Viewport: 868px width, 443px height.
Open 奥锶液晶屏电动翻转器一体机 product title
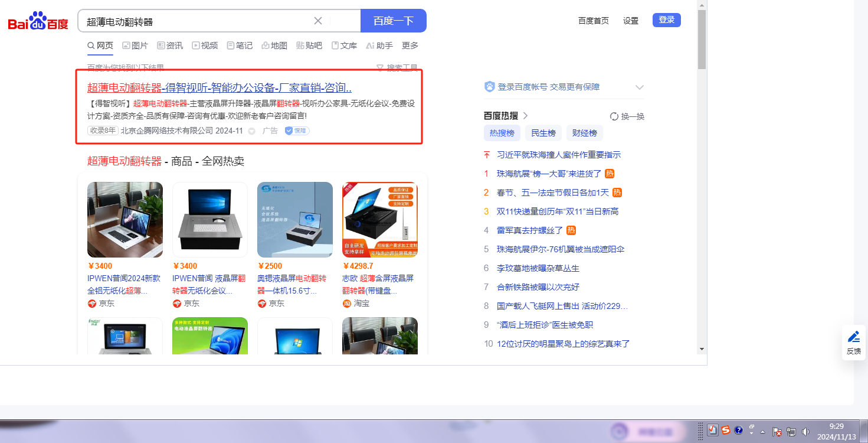[292, 285]
